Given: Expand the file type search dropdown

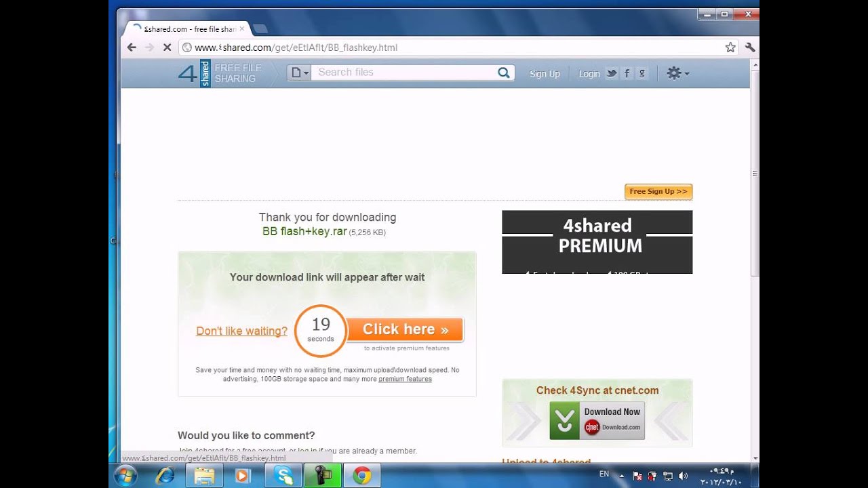Looking at the screenshot, I should pyautogui.click(x=300, y=73).
